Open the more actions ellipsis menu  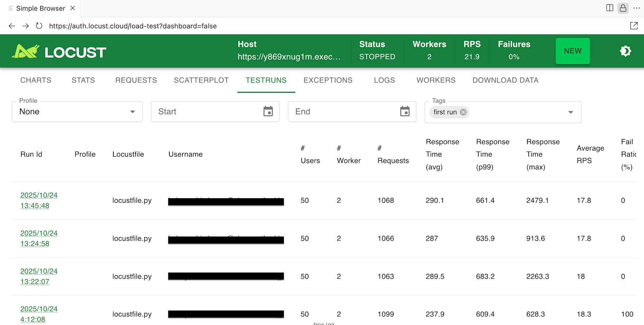[x=636, y=8]
